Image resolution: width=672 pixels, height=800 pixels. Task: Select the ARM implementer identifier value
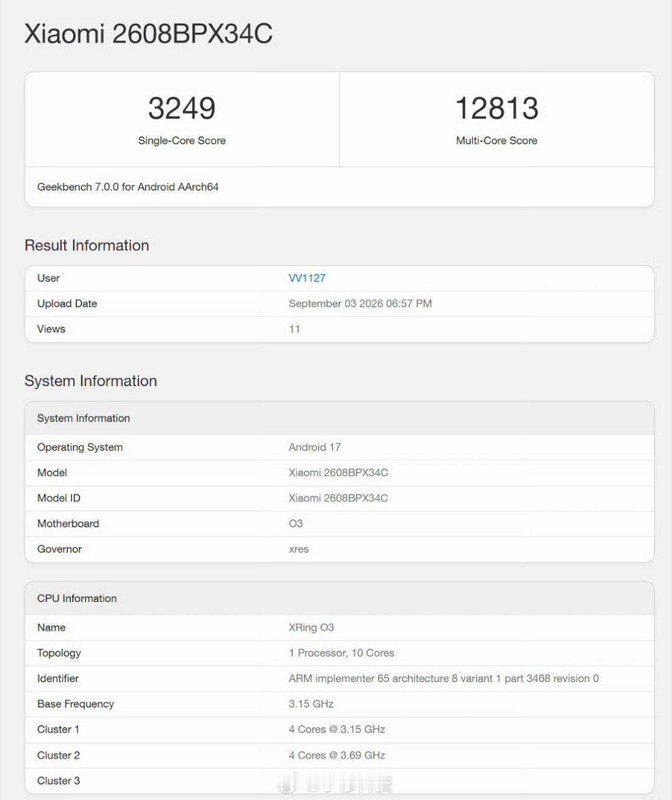point(444,679)
